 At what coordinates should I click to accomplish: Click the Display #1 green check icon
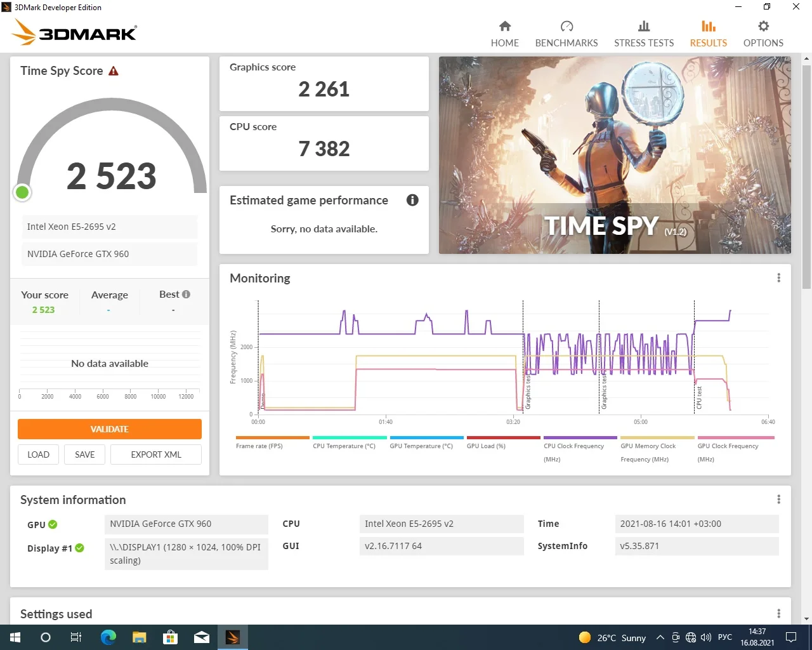(79, 548)
